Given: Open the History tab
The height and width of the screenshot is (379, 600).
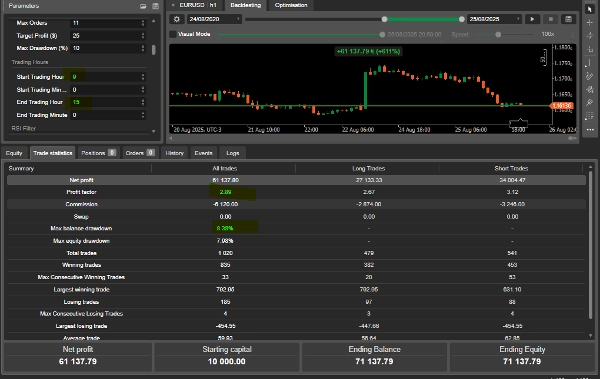Looking at the screenshot, I should point(174,153).
